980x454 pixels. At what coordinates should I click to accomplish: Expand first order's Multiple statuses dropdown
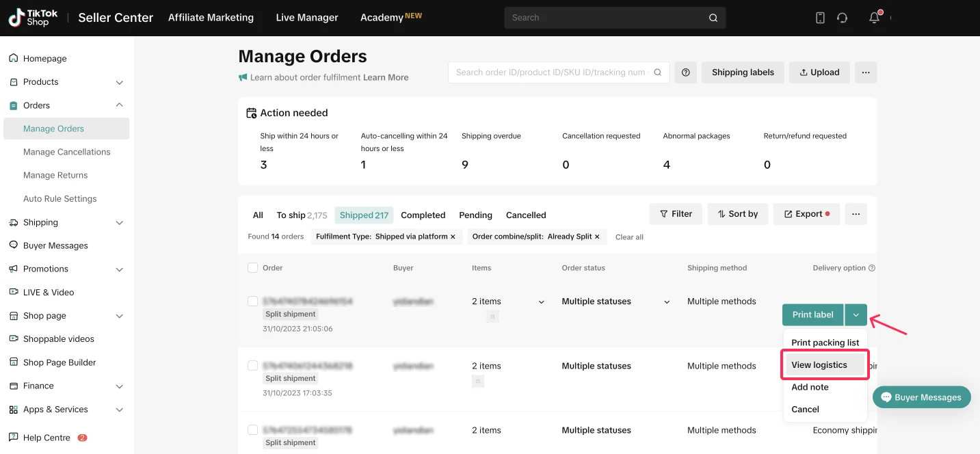[x=667, y=302]
